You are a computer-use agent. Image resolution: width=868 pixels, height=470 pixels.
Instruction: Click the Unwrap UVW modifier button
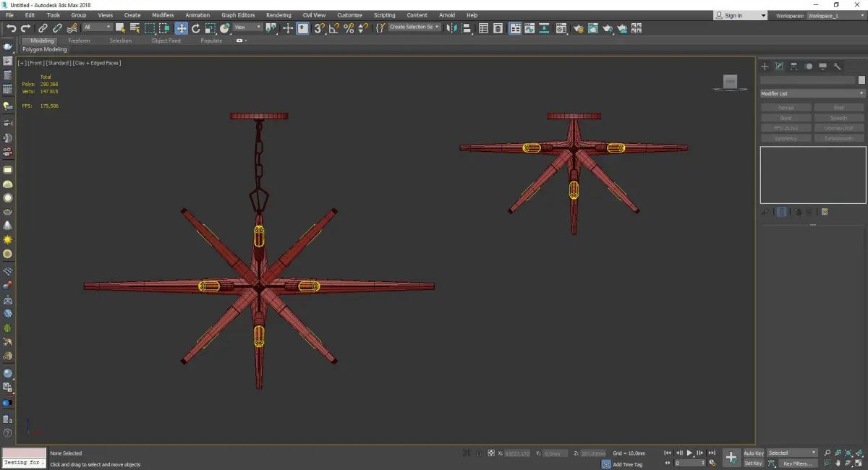pyautogui.click(x=839, y=128)
